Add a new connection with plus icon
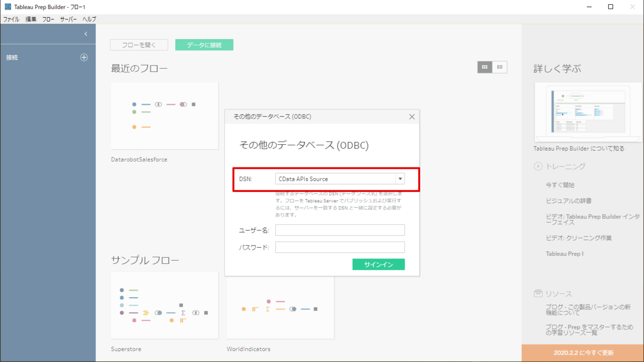The image size is (644, 362). (84, 57)
